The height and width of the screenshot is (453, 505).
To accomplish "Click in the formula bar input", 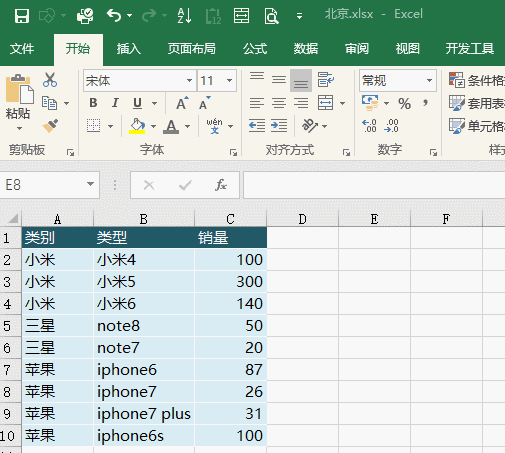I will (x=374, y=185).
